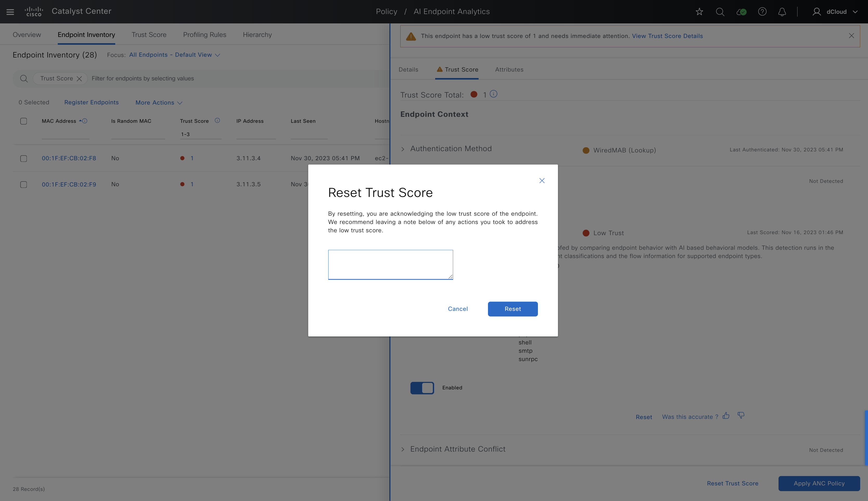
Task: Select checkbox for 00:1F:EF:CB:02:F9
Action: (23, 185)
